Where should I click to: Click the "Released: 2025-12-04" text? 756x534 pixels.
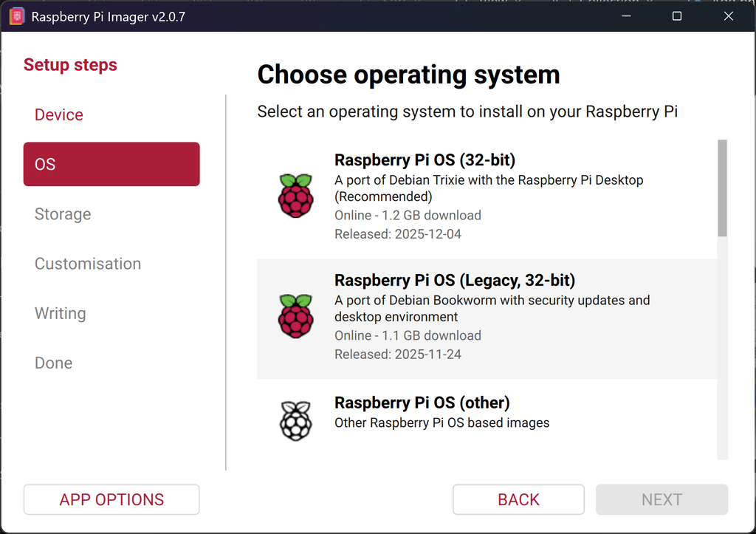[x=398, y=234]
